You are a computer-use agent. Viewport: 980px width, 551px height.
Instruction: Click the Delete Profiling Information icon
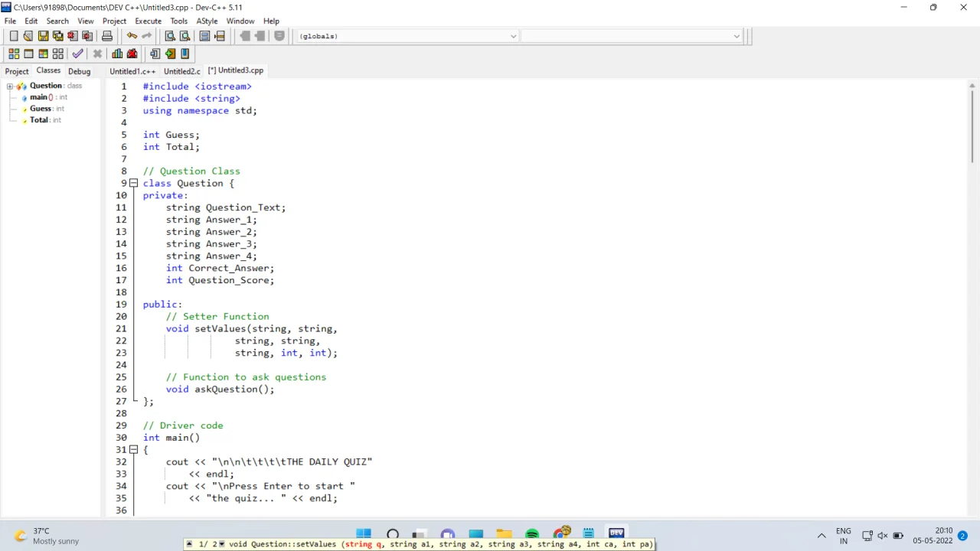(132, 54)
